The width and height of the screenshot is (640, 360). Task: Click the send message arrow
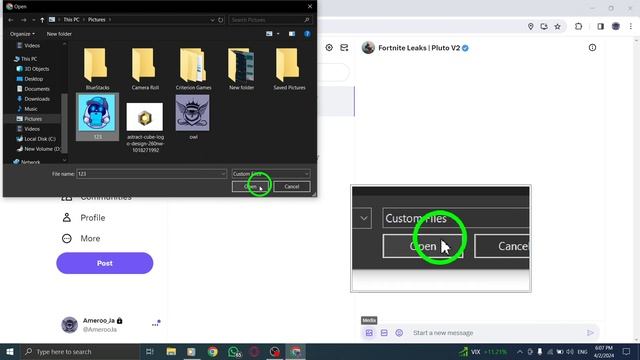click(x=590, y=333)
